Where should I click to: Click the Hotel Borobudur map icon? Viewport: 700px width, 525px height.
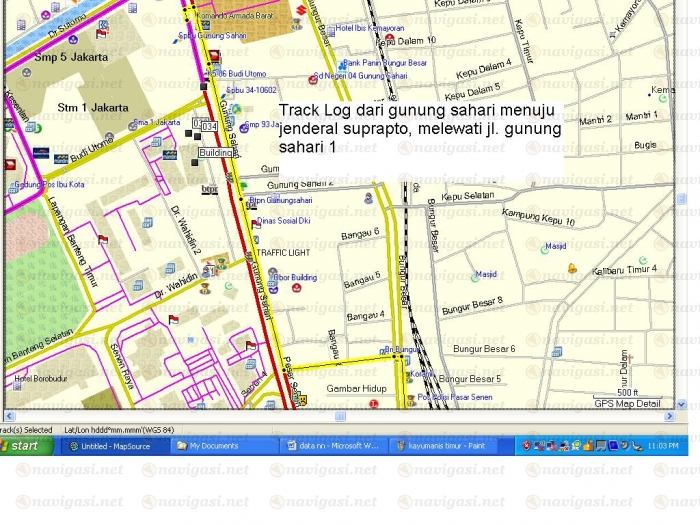pyautogui.click(x=10, y=379)
